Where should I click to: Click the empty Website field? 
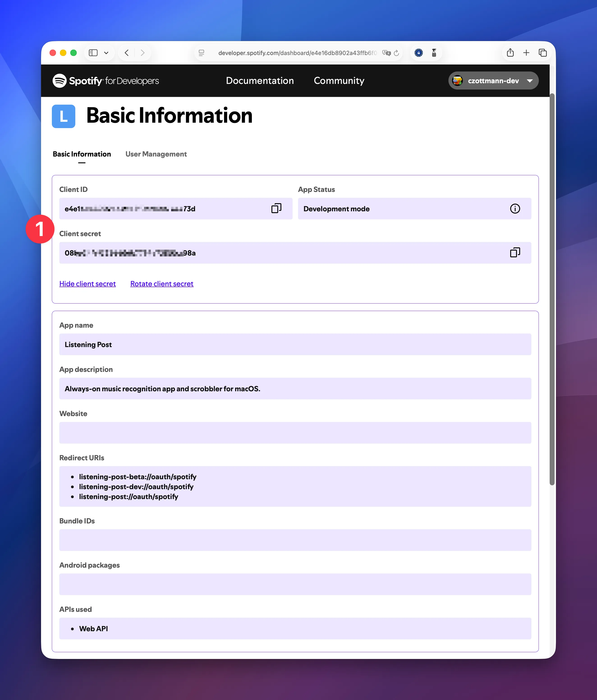[295, 433]
